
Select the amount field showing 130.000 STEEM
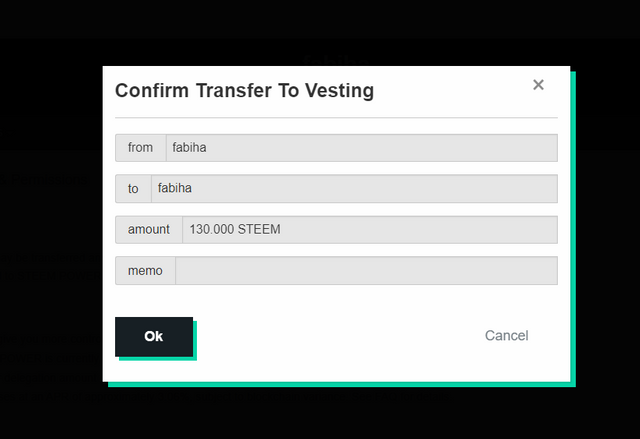tap(370, 230)
